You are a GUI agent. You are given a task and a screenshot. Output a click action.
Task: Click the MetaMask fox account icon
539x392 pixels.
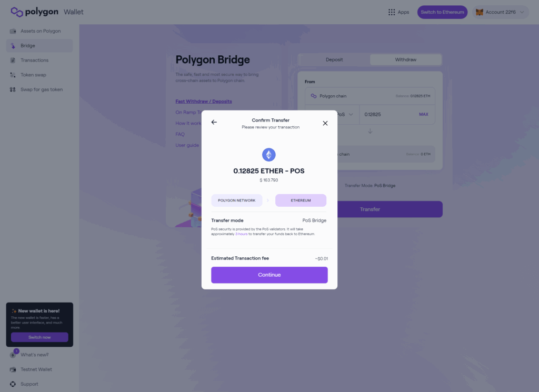tap(479, 12)
